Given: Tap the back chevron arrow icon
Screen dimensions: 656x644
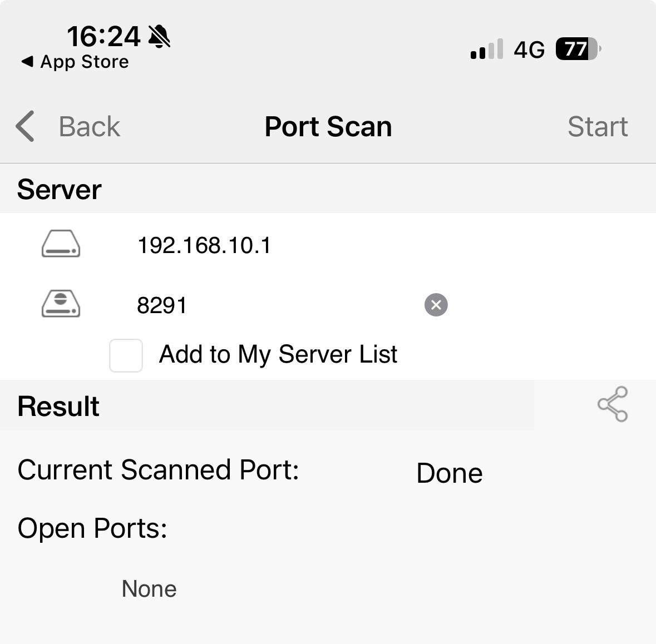Looking at the screenshot, I should [x=25, y=126].
